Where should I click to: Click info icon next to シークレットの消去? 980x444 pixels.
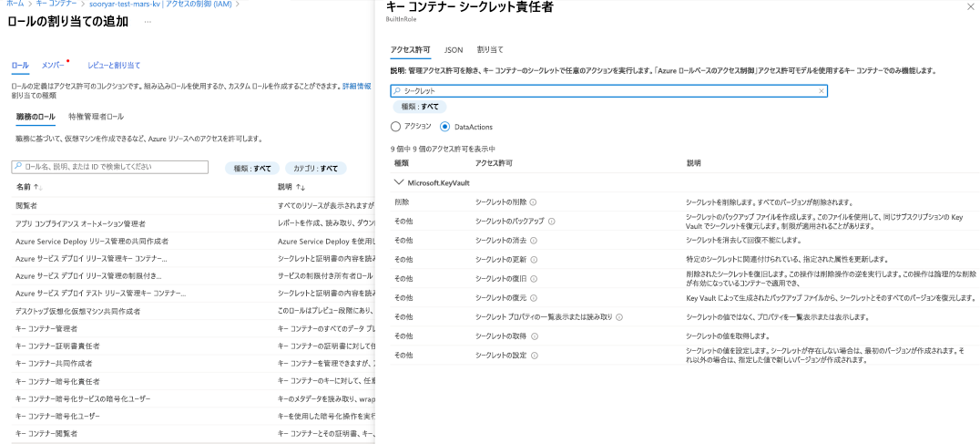click(533, 241)
